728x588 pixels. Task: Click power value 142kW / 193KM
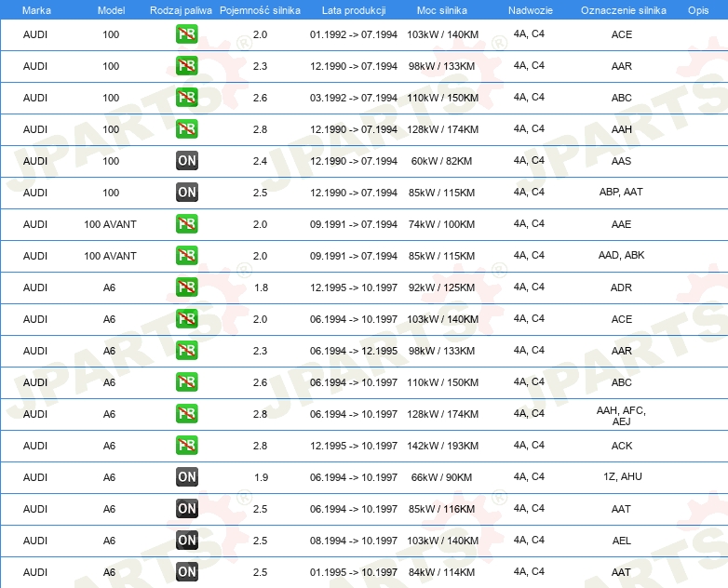[442, 446]
